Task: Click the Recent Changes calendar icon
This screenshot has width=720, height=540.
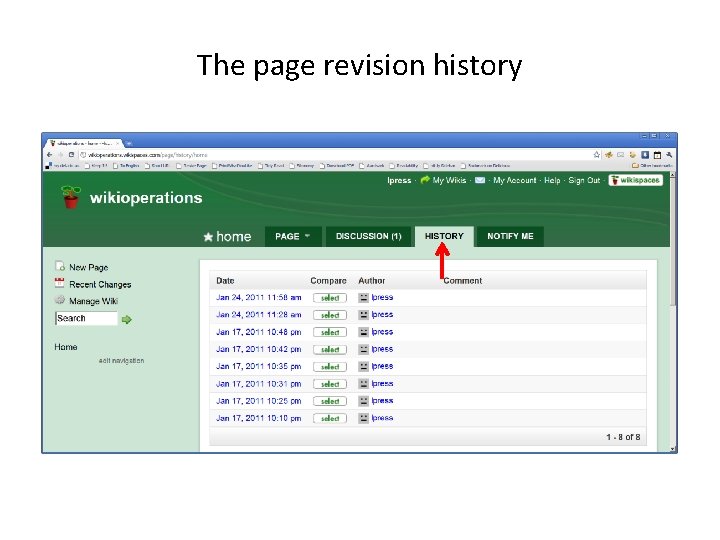Action: 59,283
